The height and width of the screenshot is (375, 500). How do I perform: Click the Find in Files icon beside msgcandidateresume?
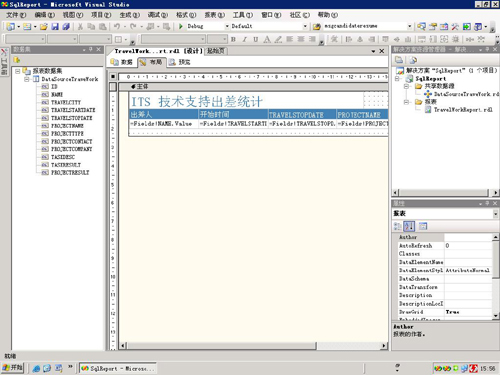(317, 26)
